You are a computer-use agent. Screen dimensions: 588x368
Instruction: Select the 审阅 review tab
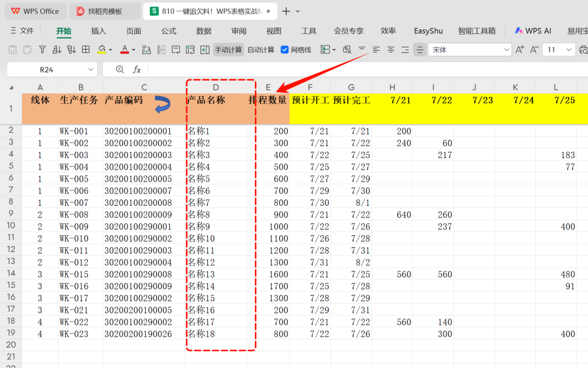pyautogui.click(x=239, y=31)
